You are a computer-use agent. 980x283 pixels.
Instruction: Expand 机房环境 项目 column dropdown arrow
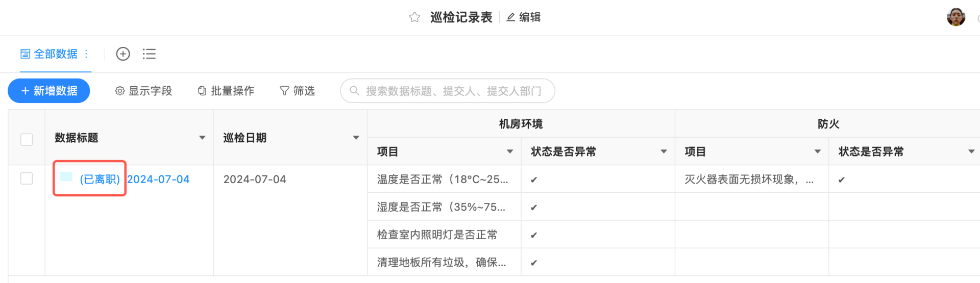coord(510,151)
